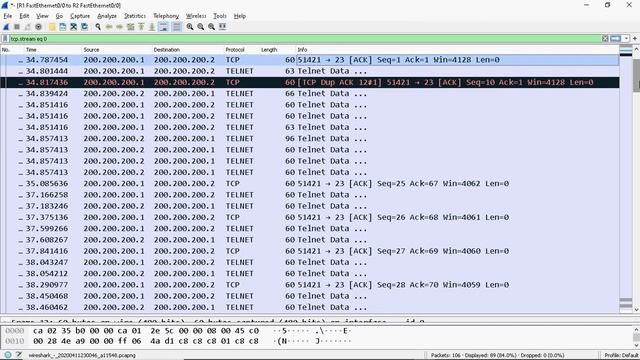Clear the display filter
This screenshot has width=640, height=360.
pos(605,38)
